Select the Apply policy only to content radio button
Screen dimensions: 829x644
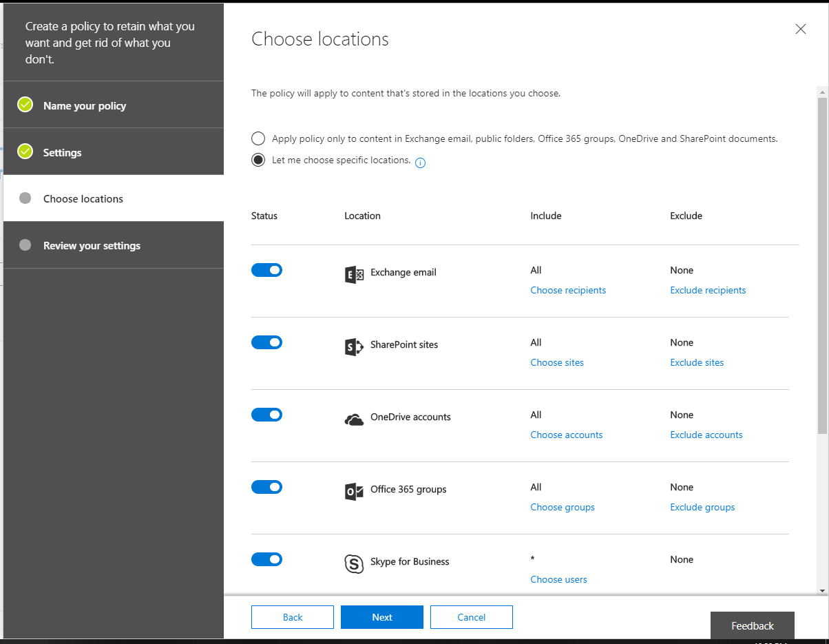(x=258, y=138)
